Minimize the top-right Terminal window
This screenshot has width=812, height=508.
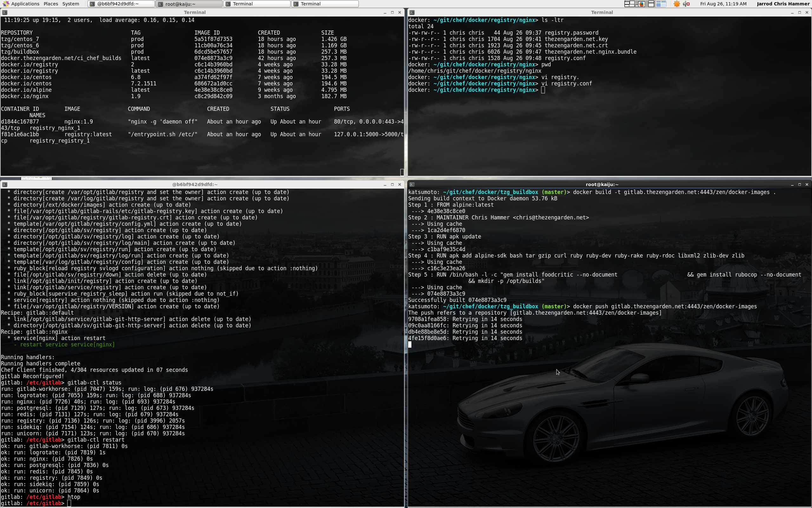pyautogui.click(x=792, y=12)
